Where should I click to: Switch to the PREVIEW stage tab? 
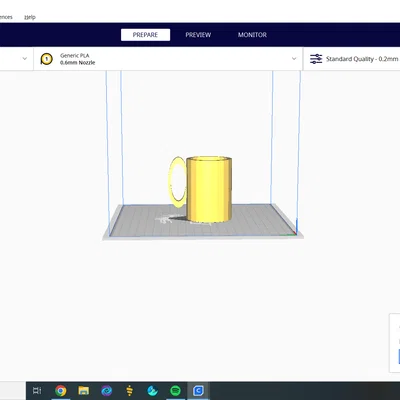point(198,35)
